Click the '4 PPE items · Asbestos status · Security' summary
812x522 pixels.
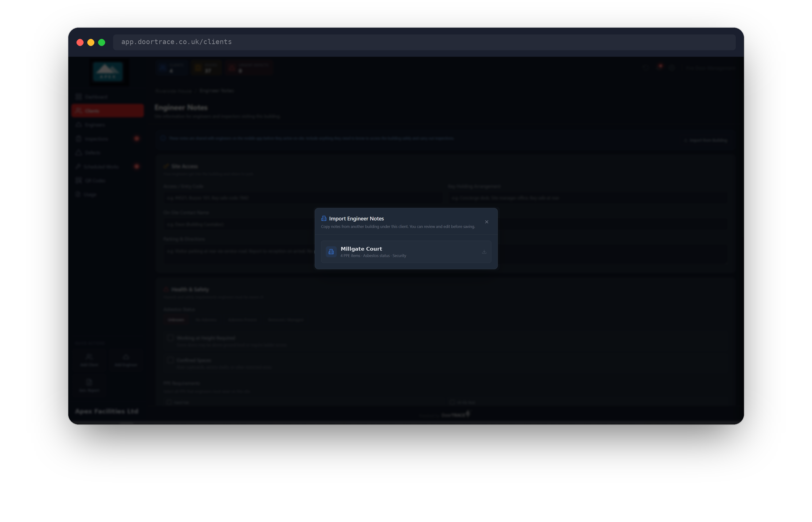(x=373, y=256)
